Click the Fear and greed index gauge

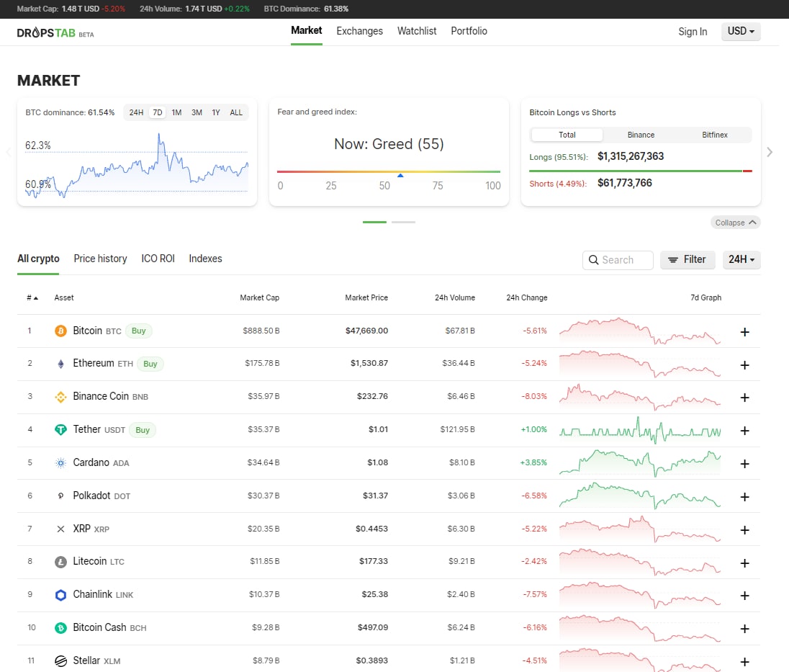pos(389,172)
